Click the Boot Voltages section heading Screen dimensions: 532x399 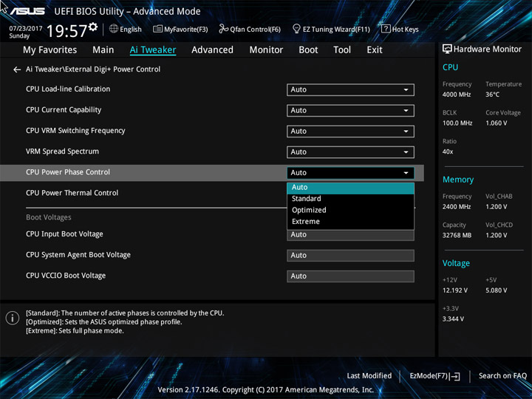point(49,217)
